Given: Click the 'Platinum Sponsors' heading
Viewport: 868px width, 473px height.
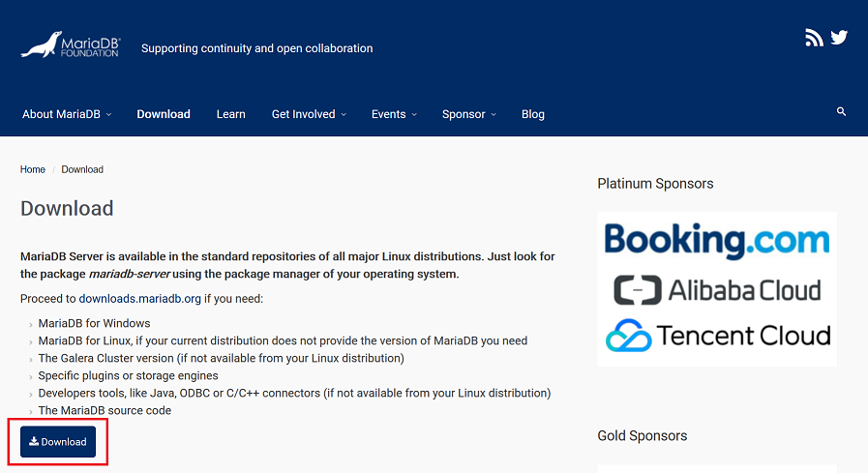Looking at the screenshot, I should 655,184.
